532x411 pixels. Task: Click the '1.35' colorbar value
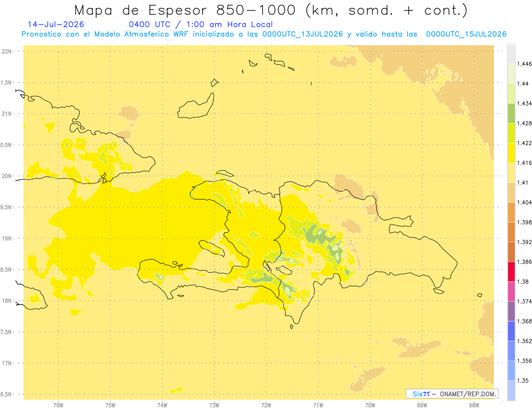[x=523, y=380]
